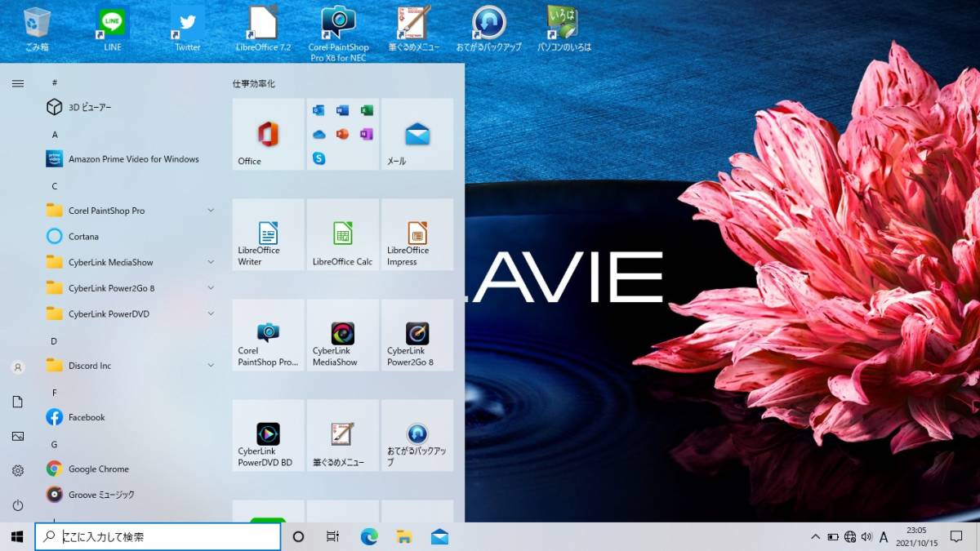980x551 pixels.
Task: Expand Start menu hamburger navigation
Action: tap(18, 83)
